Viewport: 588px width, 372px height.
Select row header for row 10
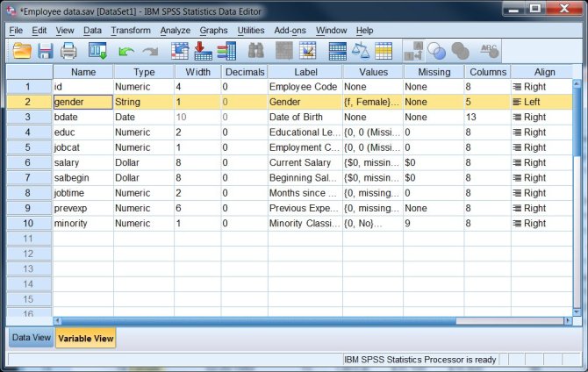(28, 223)
